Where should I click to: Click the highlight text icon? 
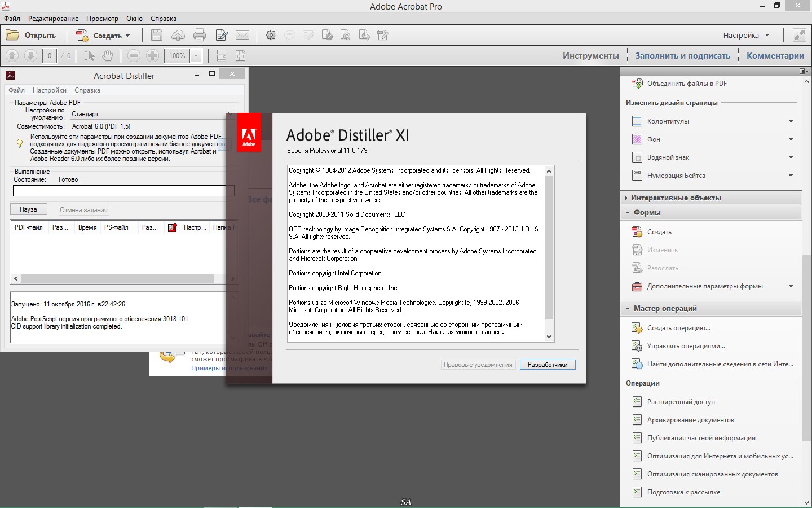coord(308,35)
